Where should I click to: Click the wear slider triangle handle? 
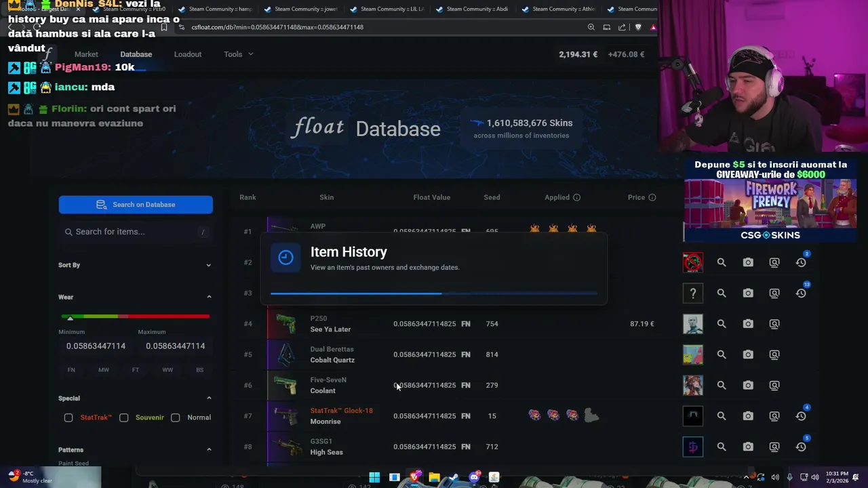point(70,319)
